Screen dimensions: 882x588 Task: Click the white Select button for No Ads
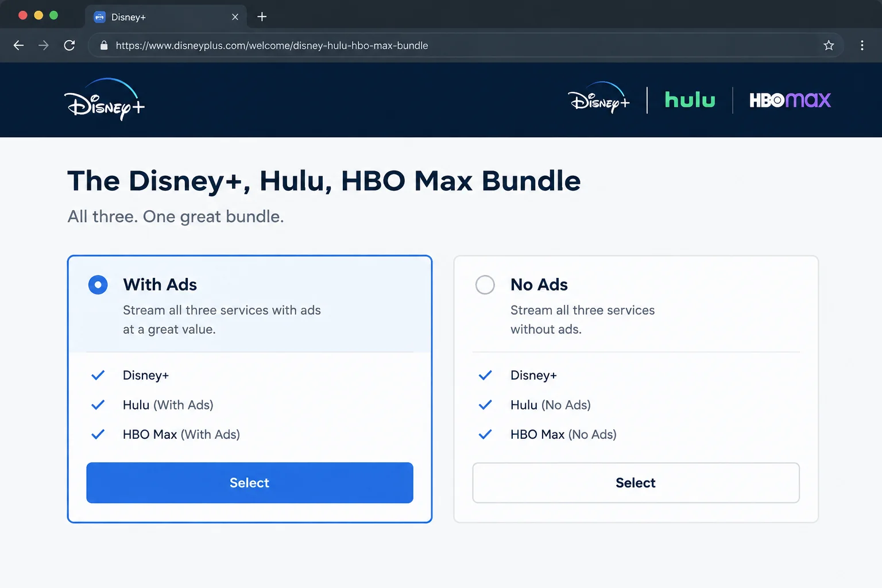[636, 483]
